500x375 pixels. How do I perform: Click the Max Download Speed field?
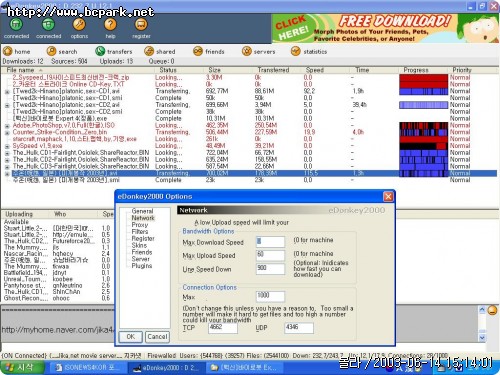[270, 242]
